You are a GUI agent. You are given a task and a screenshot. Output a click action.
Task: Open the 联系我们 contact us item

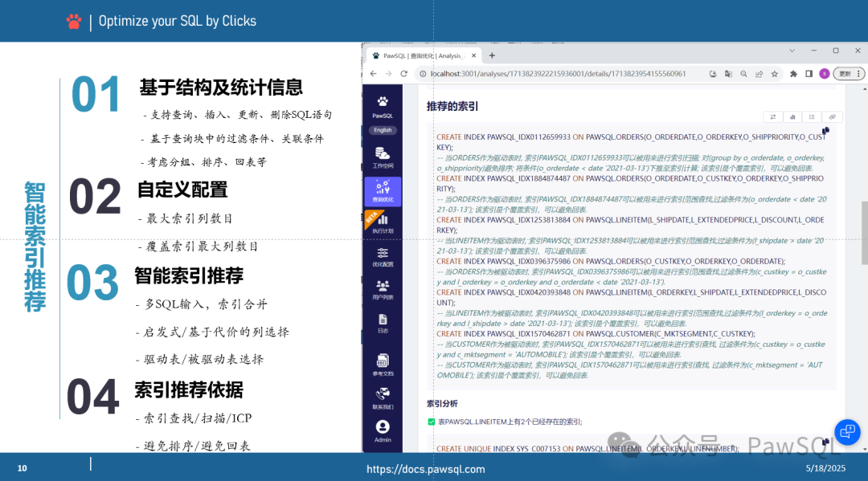383,398
